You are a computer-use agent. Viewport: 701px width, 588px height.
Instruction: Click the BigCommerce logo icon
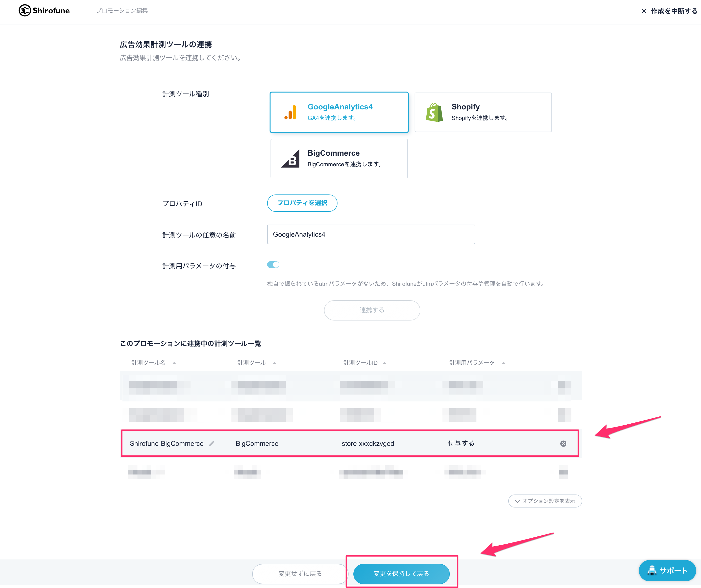(x=291, y=159)
